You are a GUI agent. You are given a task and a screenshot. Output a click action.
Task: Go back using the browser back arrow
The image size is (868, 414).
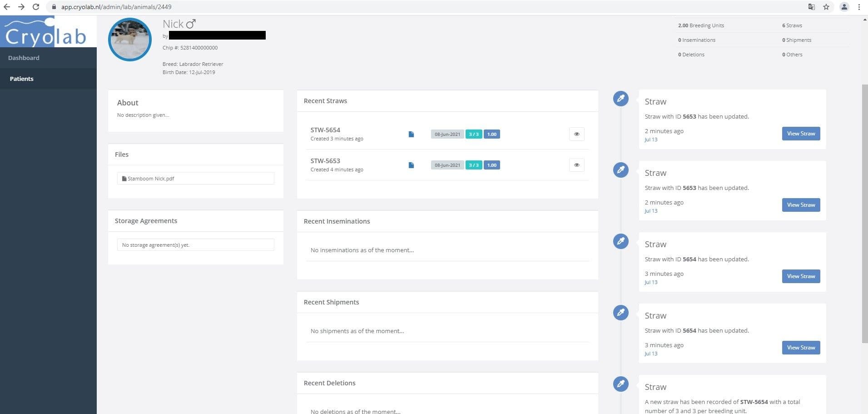[x=7, y=7]
